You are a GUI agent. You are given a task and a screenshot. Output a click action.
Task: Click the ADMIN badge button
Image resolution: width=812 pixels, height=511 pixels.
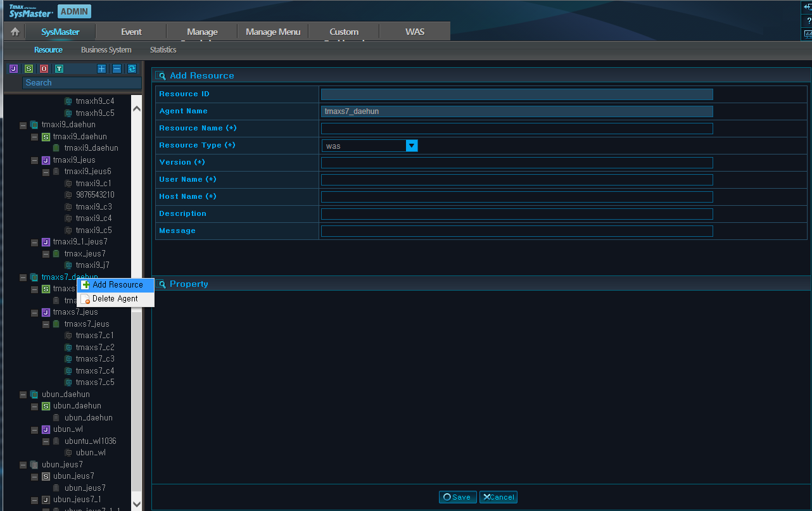[x=74, y=11]
